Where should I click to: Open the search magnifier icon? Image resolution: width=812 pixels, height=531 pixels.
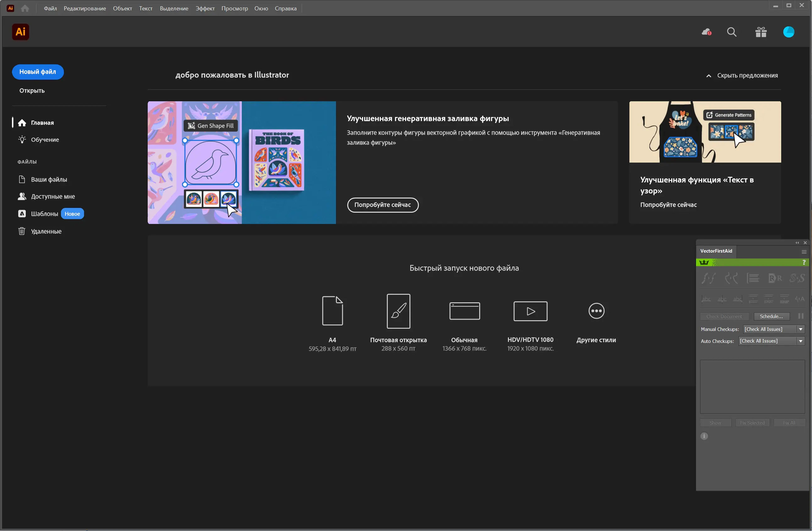coord(732,32)
